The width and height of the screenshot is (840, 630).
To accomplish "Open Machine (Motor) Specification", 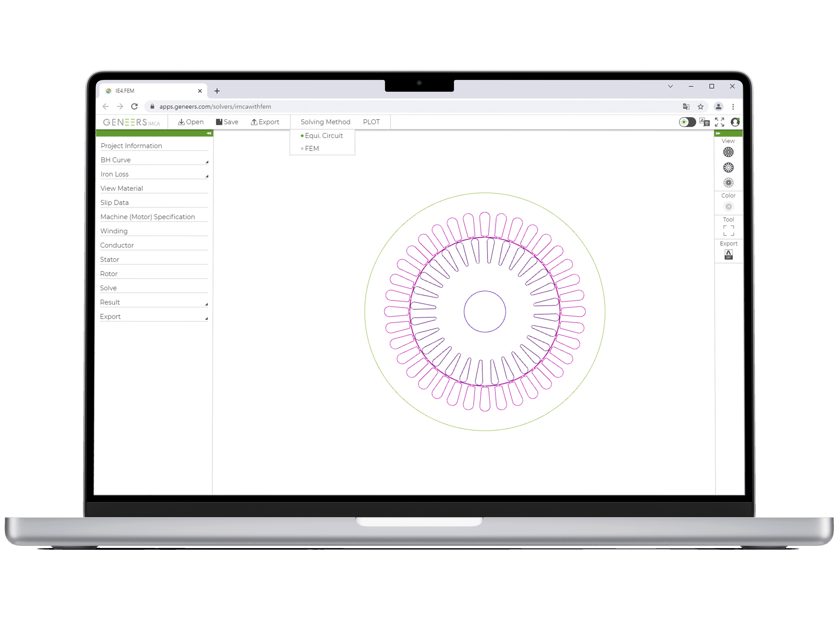I will (x=154, y=217).
